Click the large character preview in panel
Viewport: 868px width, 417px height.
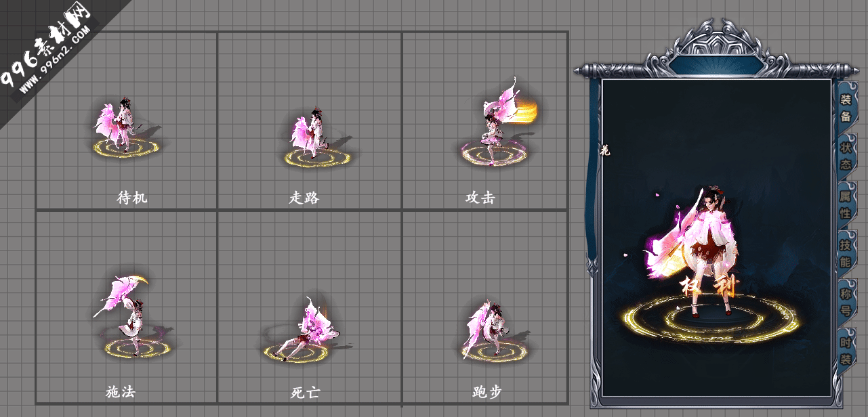(x=705, y=244)
